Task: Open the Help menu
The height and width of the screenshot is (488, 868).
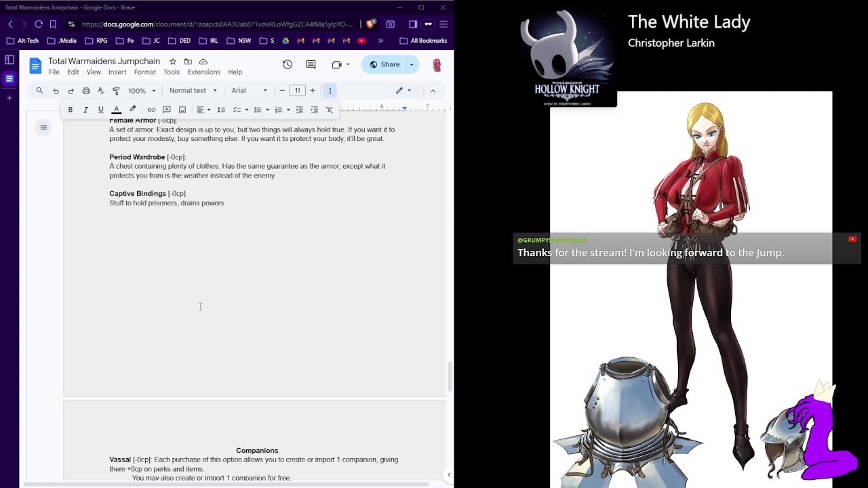Action: click(x=235, y=72)
